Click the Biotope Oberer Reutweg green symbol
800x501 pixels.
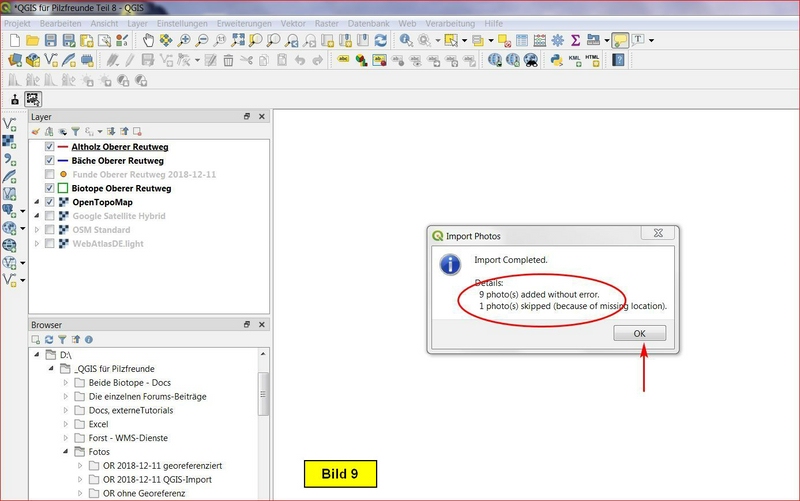pyautogui.click(x=62, y=188)
